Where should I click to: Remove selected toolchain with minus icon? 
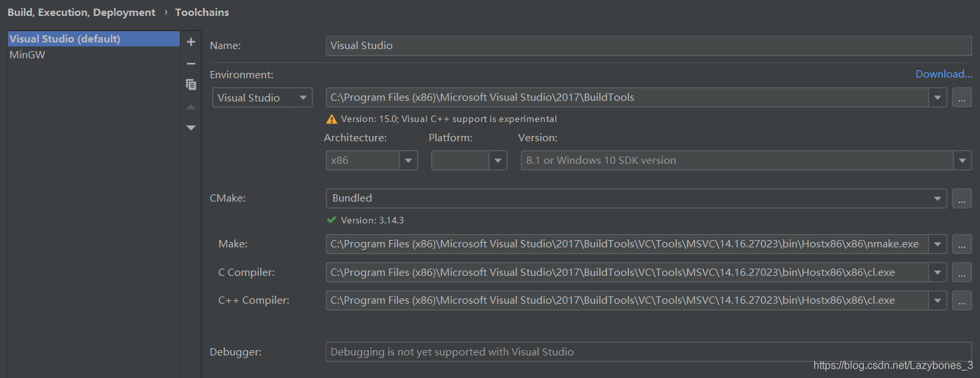pyautogui.click(x=191, y=64)
